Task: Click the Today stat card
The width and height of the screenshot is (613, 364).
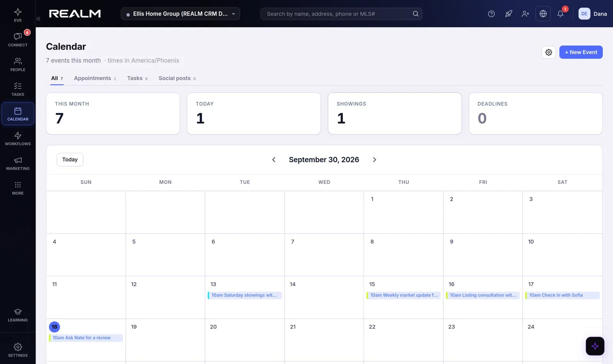Action: [254, 113]
